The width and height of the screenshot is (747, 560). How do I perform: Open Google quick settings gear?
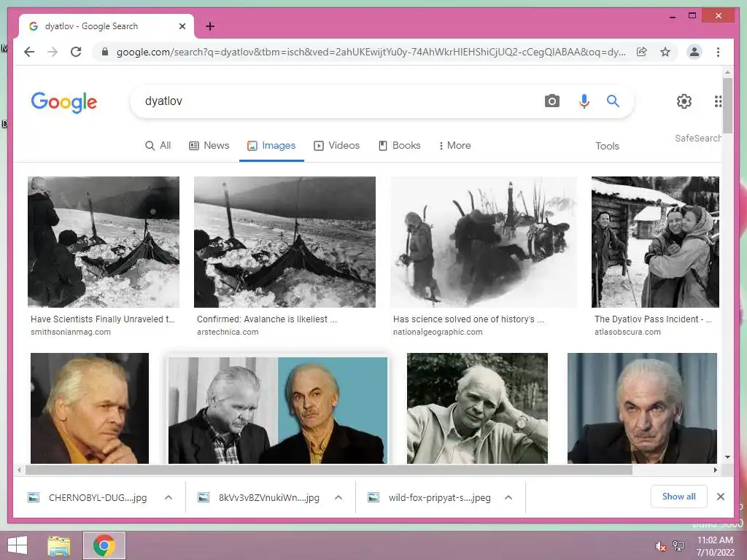coord(684,101)
